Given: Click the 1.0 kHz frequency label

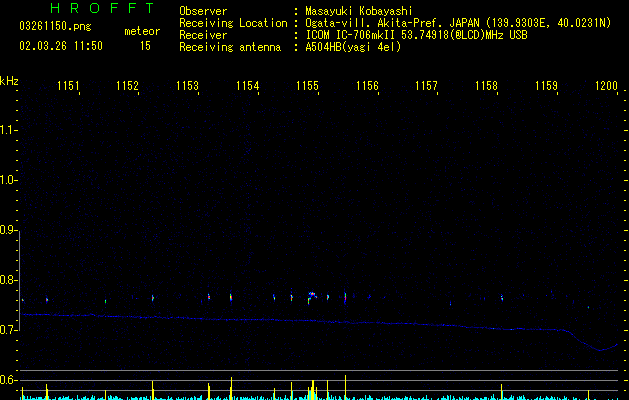Looking at the screenshot, I should (8, 180).
